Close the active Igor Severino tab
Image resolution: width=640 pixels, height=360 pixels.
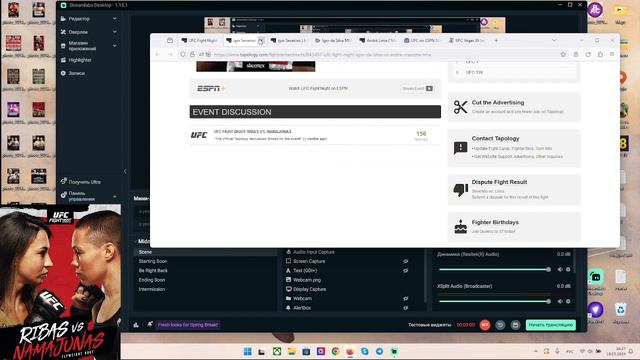[x=261, y=40]
